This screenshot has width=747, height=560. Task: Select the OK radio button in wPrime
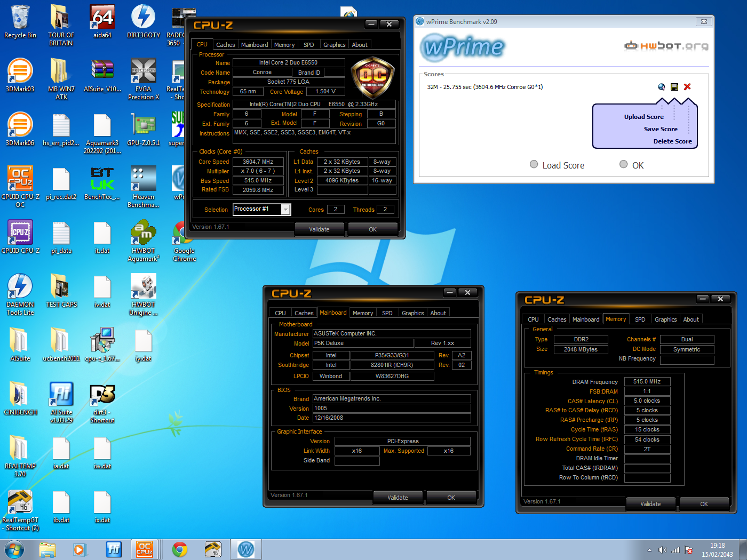click(623, 164)
